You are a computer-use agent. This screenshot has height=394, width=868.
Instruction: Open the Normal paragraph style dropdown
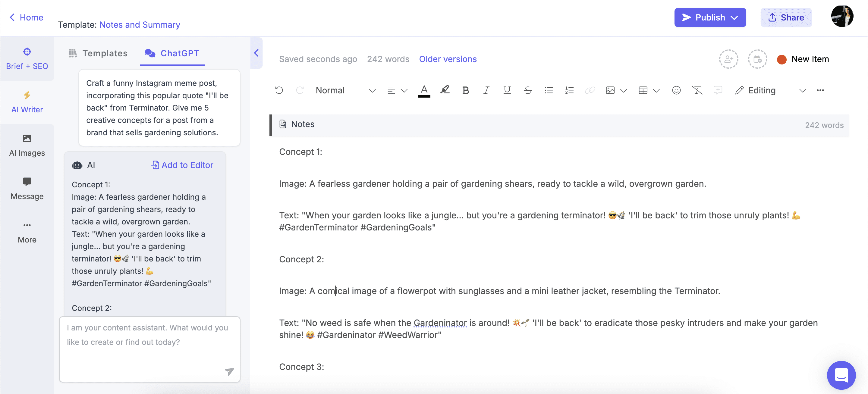tap(345, 90)
